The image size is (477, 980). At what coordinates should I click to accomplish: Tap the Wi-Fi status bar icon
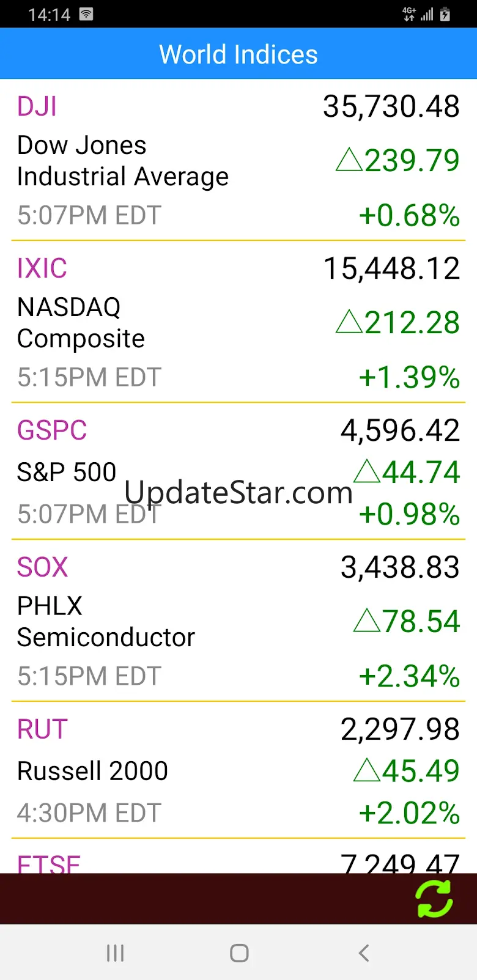click(86, 14)
